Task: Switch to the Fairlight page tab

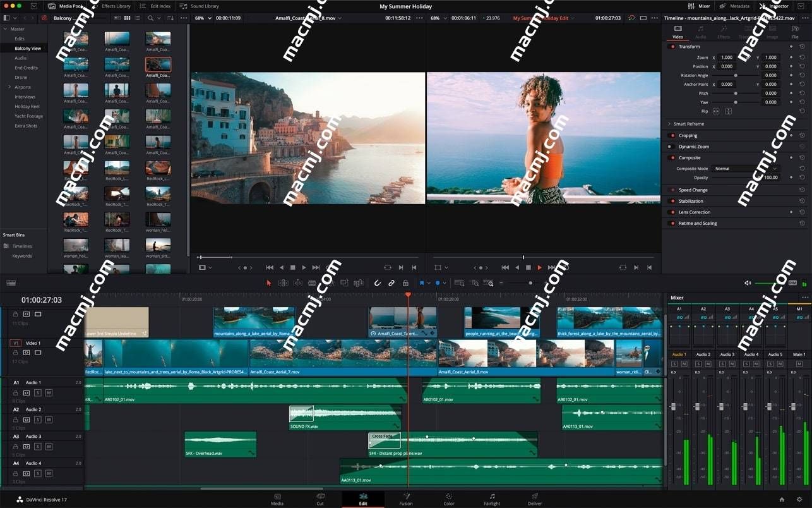Action: tap(492, 499)
